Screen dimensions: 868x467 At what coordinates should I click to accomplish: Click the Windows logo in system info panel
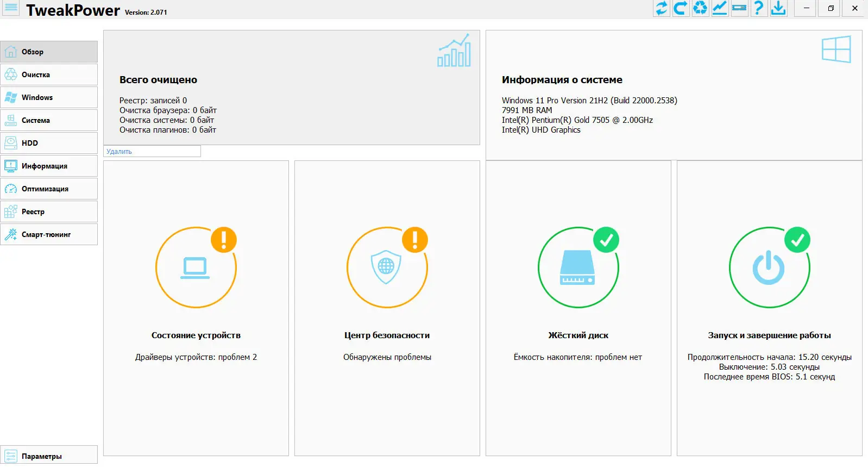836,49
